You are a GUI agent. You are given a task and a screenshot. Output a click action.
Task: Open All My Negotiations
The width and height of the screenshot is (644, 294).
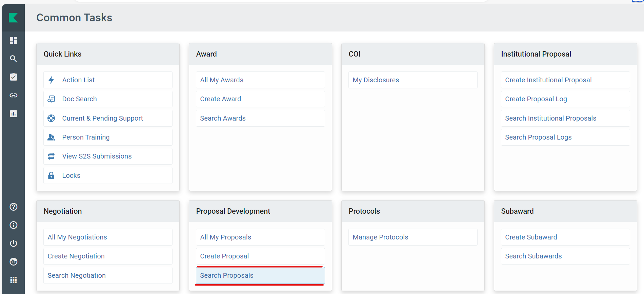[x=108, y=237]
